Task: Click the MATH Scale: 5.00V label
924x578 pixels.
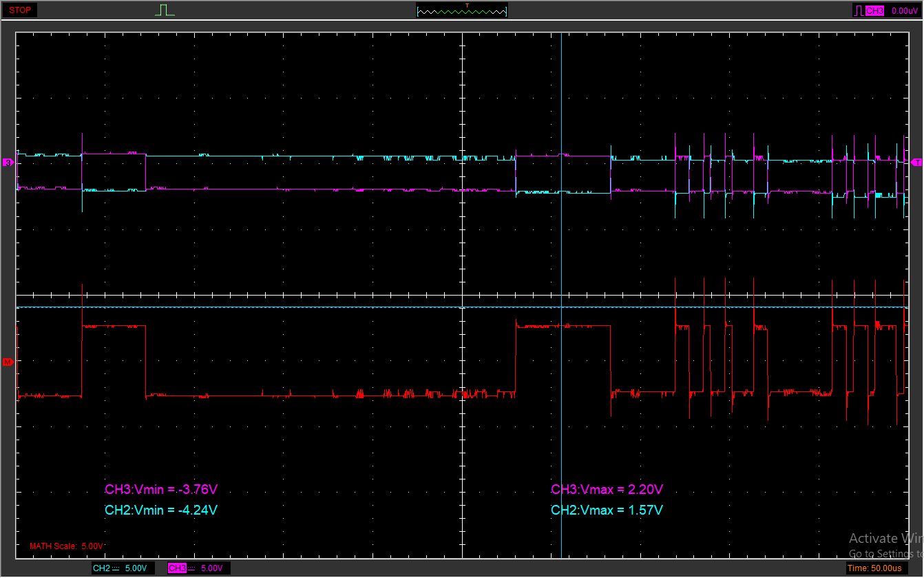Action: click(66, 546)
